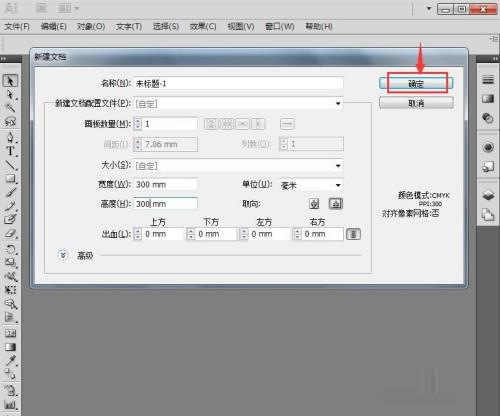Select the Rotate tool
Viewport: 500px width, 416px height.
point(10,249)
